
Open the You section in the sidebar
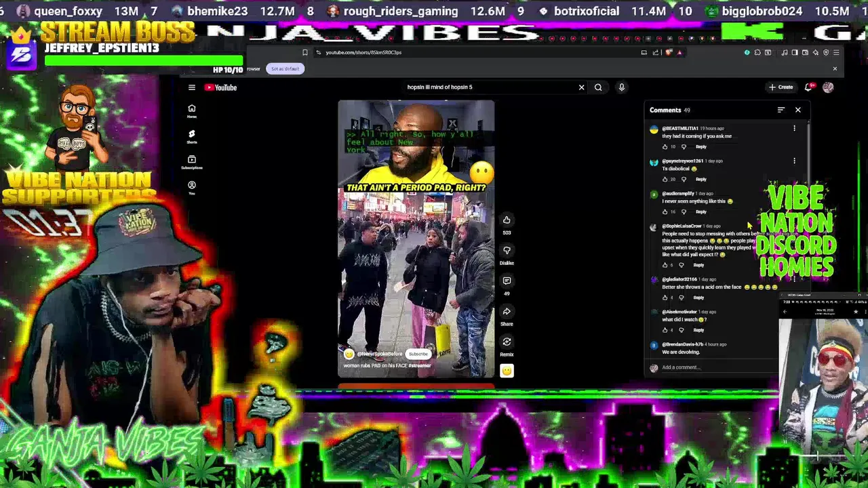pos(192,188)
